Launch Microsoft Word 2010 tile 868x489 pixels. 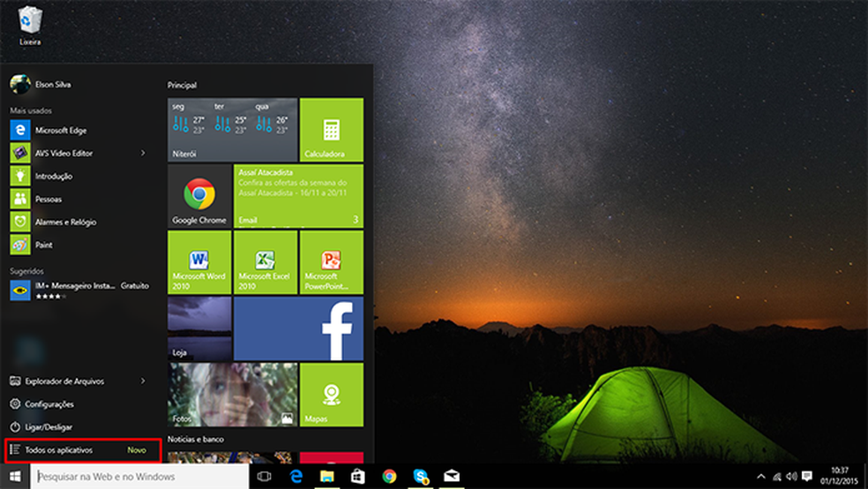[x=199, y=262]
